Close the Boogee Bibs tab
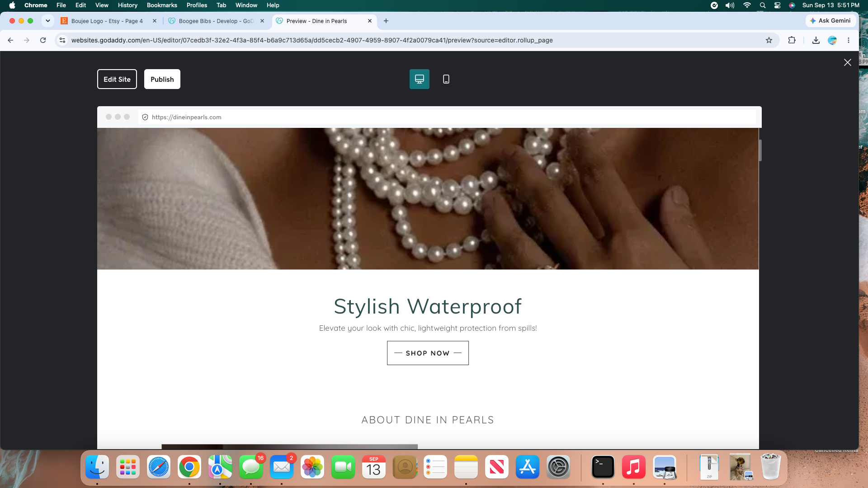This screenshot has width=868, height=488. pos(262,21)
